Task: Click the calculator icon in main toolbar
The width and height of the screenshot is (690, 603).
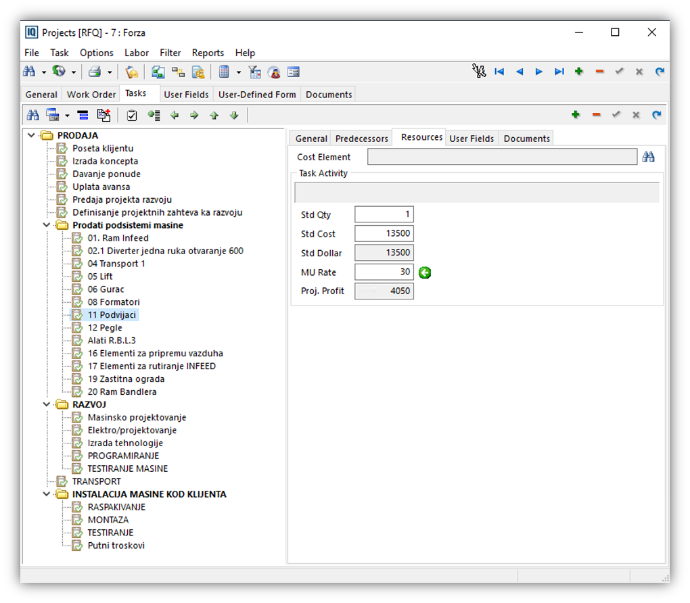Action: coord(224,72)
